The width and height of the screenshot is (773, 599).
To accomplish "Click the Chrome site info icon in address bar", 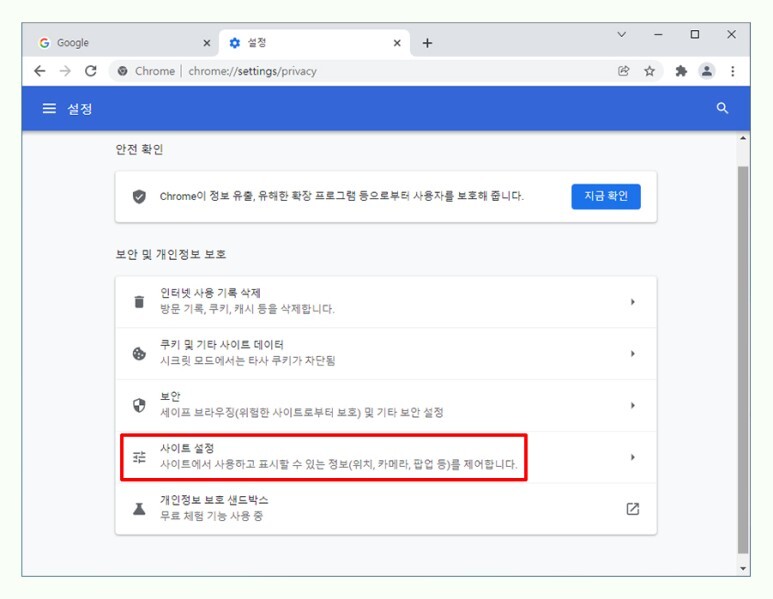I will [x=122, y=71].
